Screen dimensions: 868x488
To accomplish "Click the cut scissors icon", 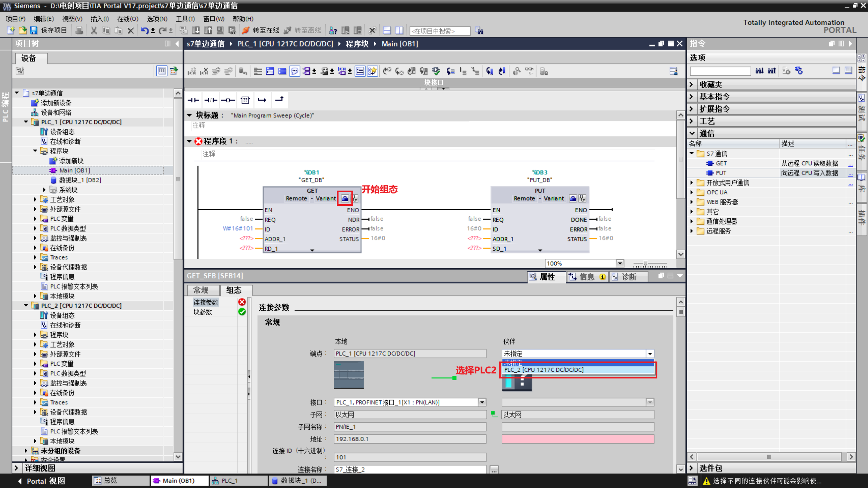I will [x=94, y=31].
